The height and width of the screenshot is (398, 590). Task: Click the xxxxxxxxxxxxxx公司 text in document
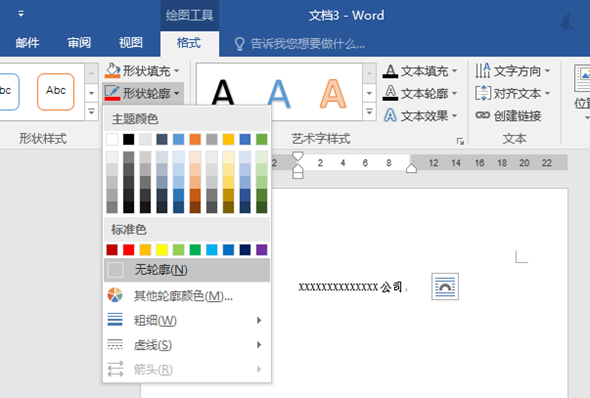point(350,287)
